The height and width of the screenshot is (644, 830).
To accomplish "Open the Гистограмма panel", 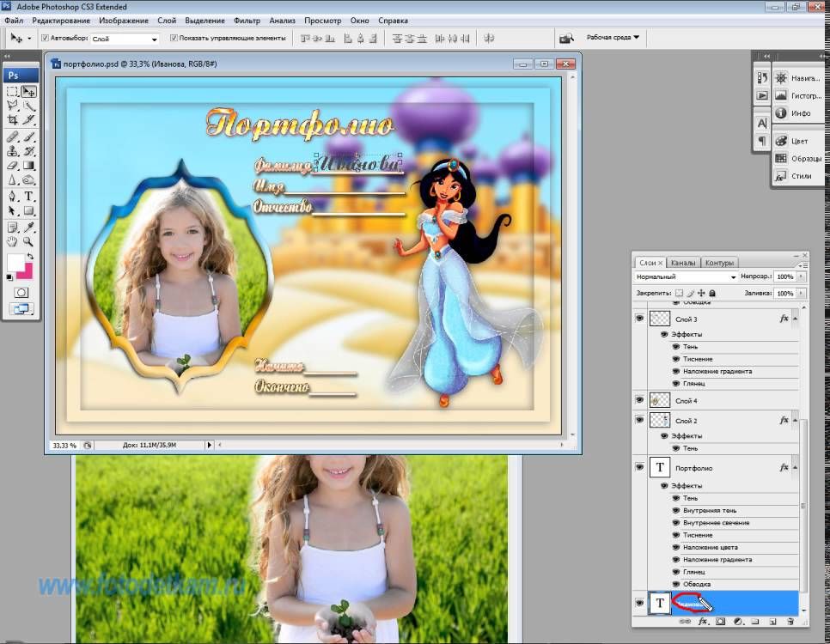I will pyautogui.click(x=798, y=96).
